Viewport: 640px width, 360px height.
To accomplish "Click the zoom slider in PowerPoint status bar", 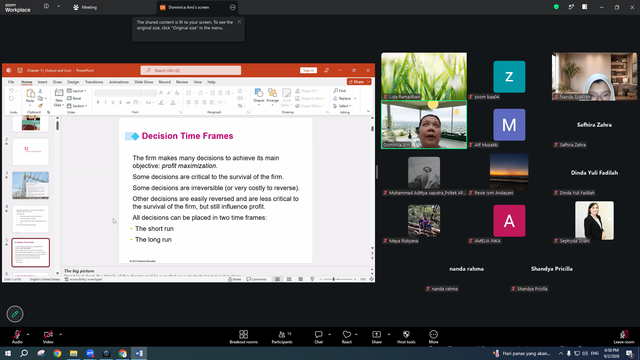I will click(x=337, y=279).
